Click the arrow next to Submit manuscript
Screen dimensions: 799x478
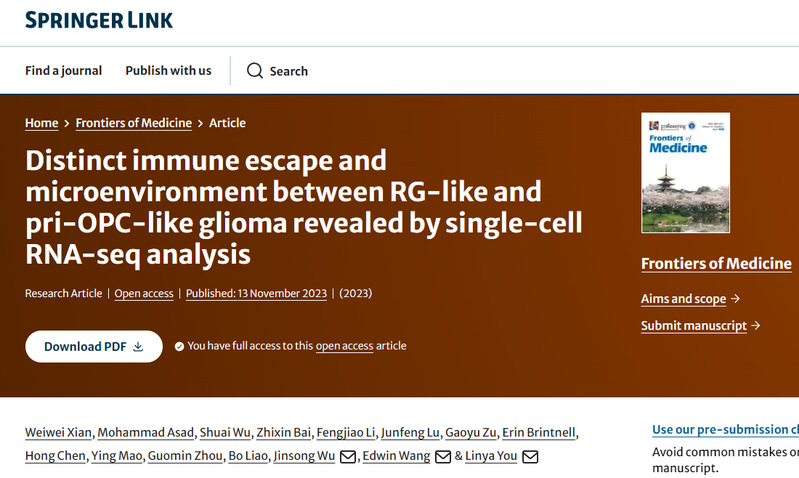(x=755, y=326)
